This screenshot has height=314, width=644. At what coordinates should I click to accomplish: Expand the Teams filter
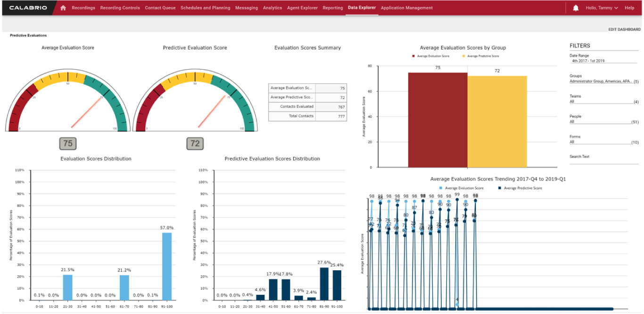pos(603,102)
